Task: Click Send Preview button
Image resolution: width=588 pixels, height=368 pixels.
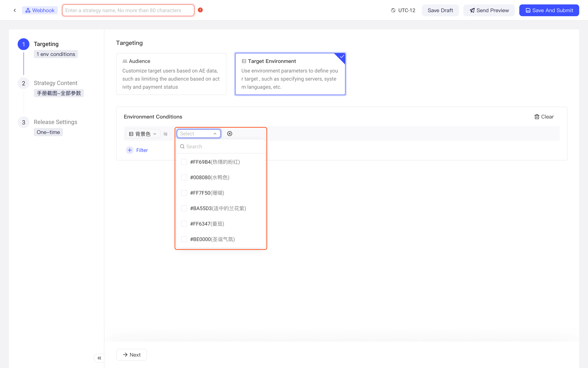Action: (489, 10)
